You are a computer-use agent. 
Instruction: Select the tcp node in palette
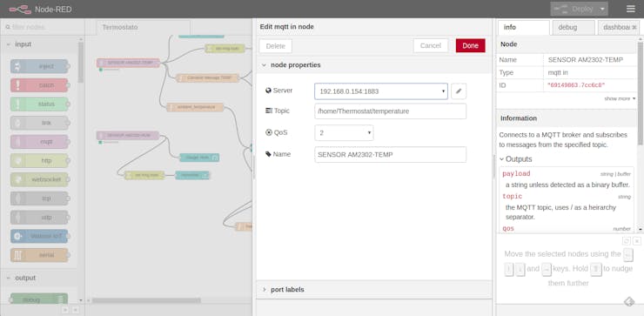click(x=40, y=198)
